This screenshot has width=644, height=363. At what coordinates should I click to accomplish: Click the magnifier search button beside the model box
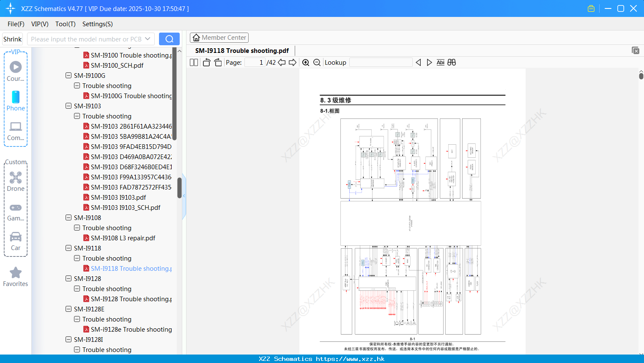169,39
